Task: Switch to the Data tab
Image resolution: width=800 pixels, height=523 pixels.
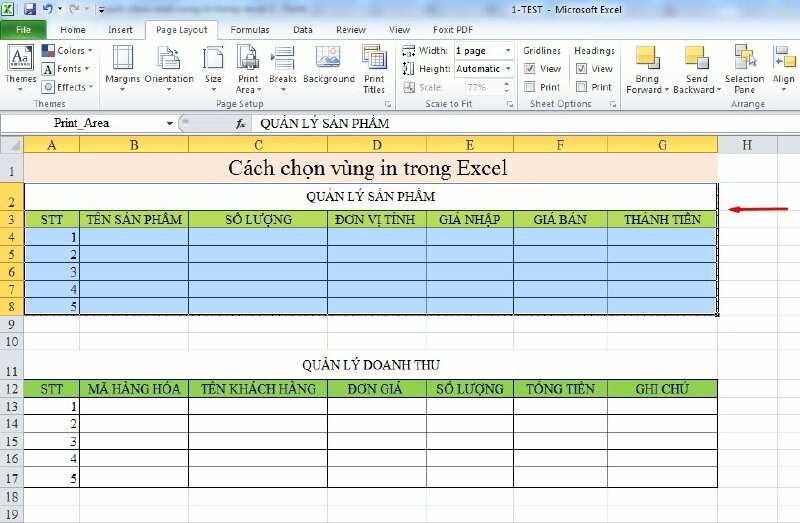Action: [x=303, y=30]
